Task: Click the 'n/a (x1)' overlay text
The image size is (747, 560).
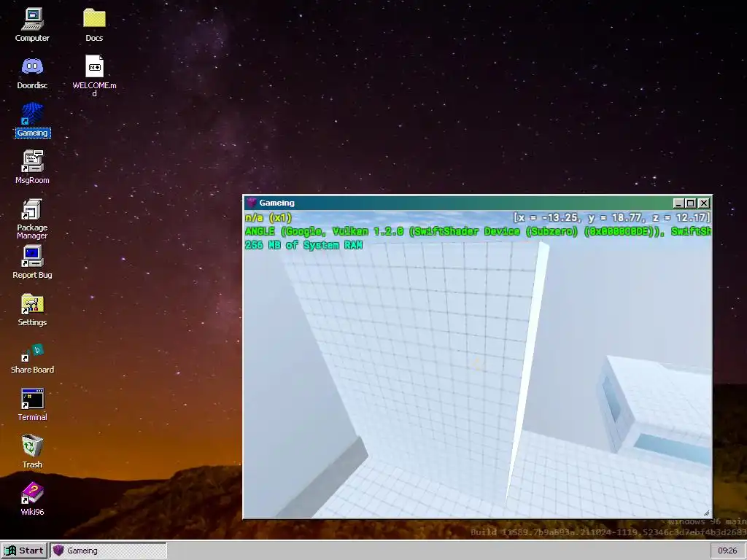Action: (268, 218)
